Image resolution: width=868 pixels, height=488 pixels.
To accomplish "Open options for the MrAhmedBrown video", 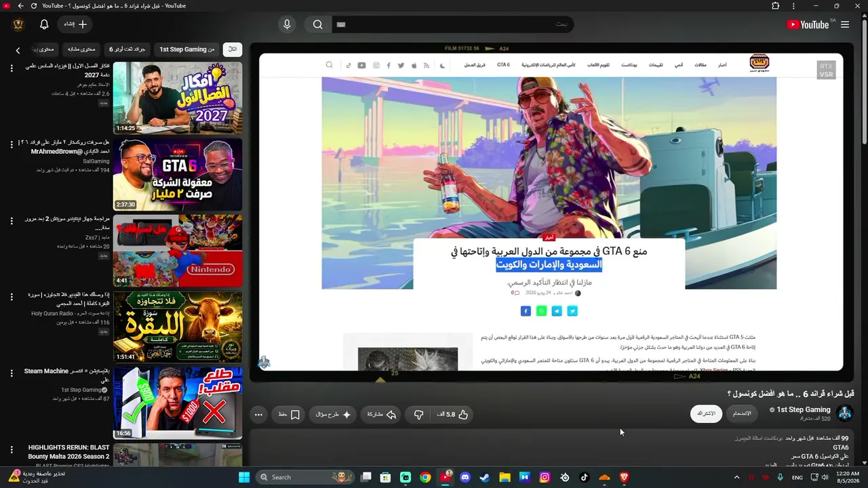I will click(12, 144).
